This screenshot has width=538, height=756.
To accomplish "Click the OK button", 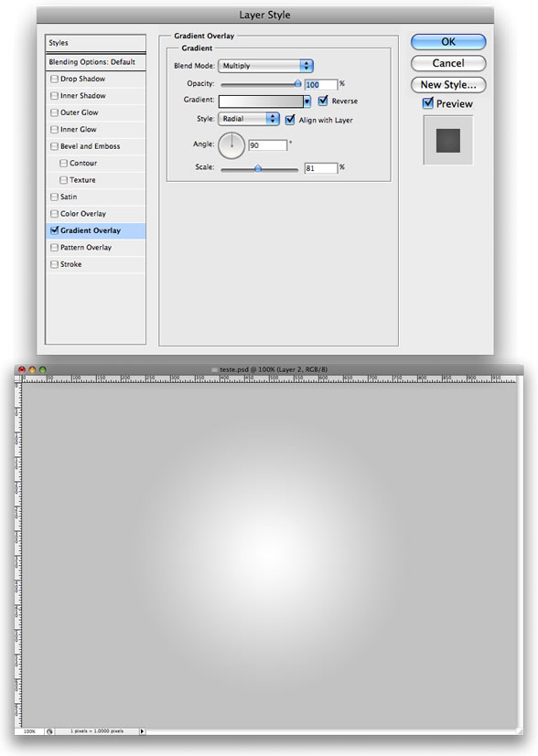I will pos(448,41).
